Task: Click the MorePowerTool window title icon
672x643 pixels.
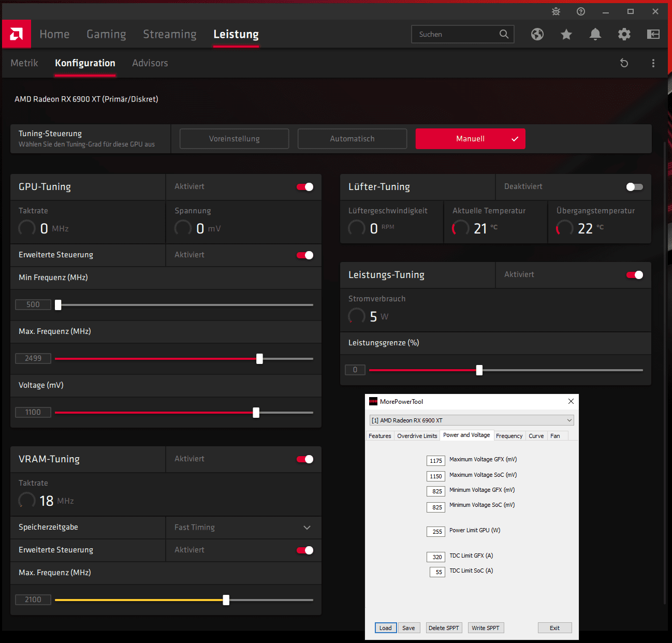Action: [x=373, y=401]
